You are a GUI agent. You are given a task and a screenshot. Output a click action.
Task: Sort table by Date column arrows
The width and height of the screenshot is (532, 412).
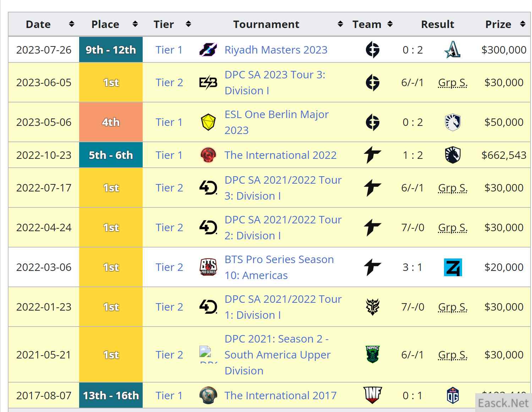(x=72, y=24)
